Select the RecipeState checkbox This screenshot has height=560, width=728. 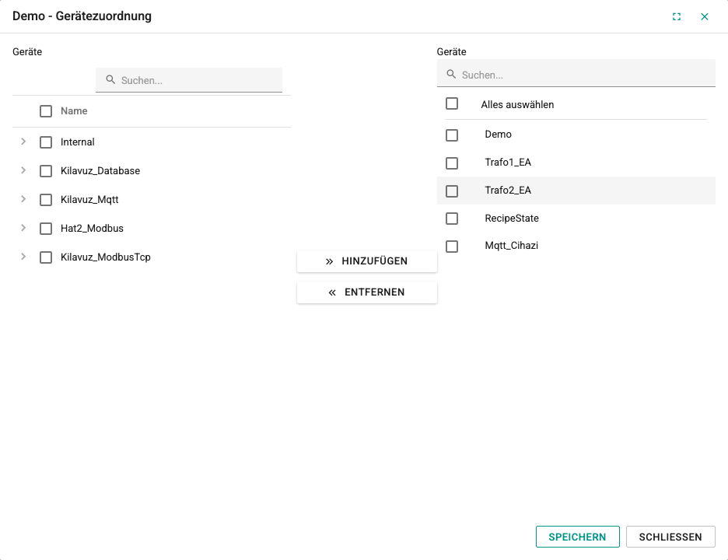[452, 219]
